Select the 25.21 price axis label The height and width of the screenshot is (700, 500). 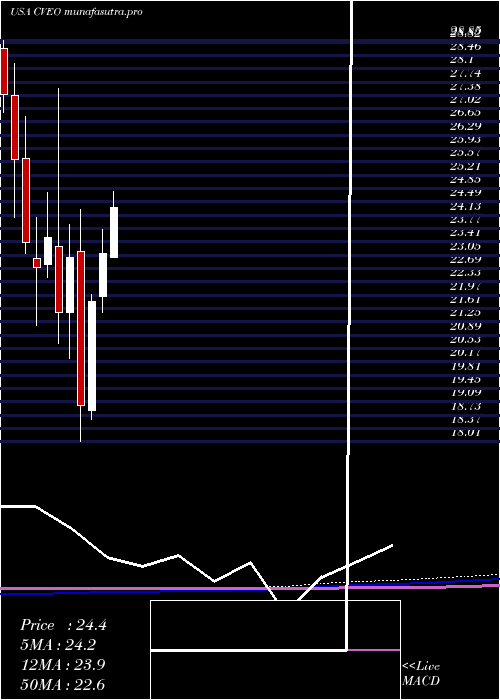pyautogui.click(x=465, y=166)
